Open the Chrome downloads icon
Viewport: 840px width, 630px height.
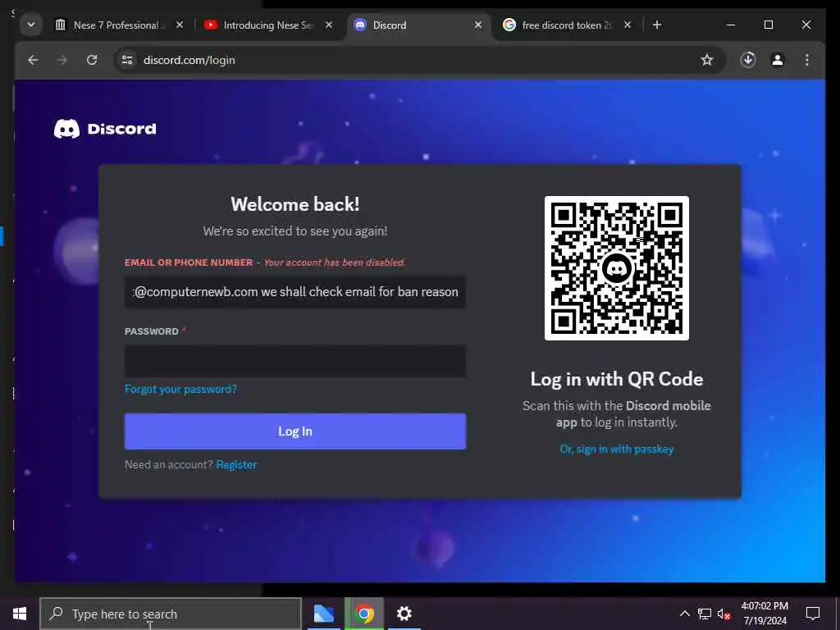748,60
